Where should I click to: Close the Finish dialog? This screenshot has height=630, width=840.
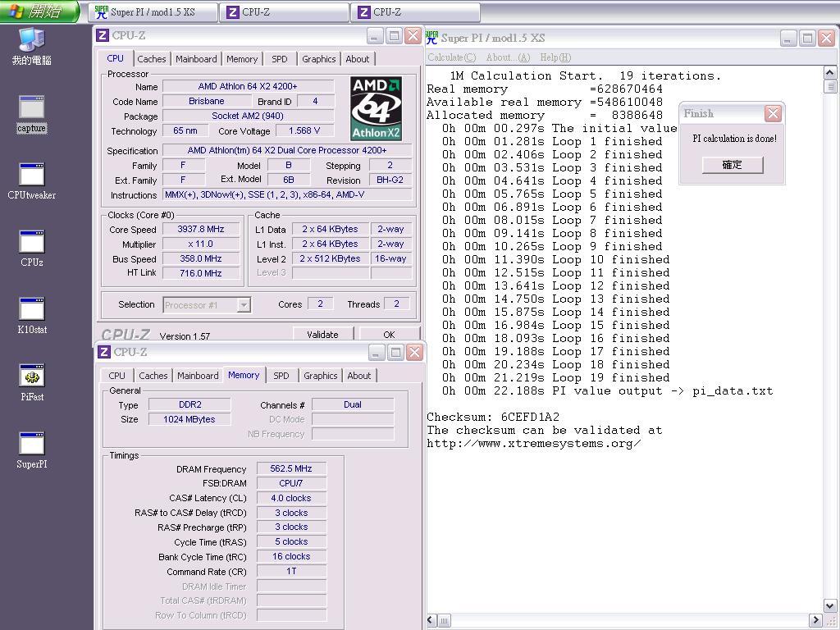(773, 113)
